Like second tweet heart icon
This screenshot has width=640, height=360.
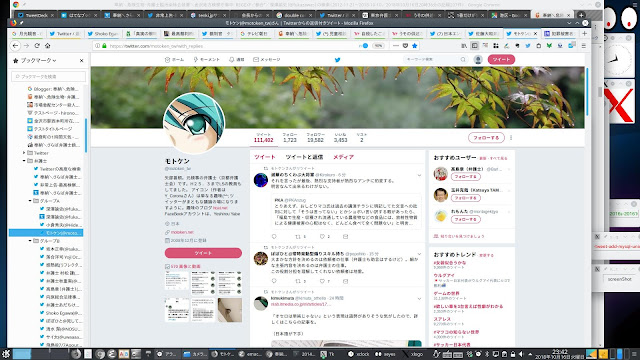tap(322, 281)
